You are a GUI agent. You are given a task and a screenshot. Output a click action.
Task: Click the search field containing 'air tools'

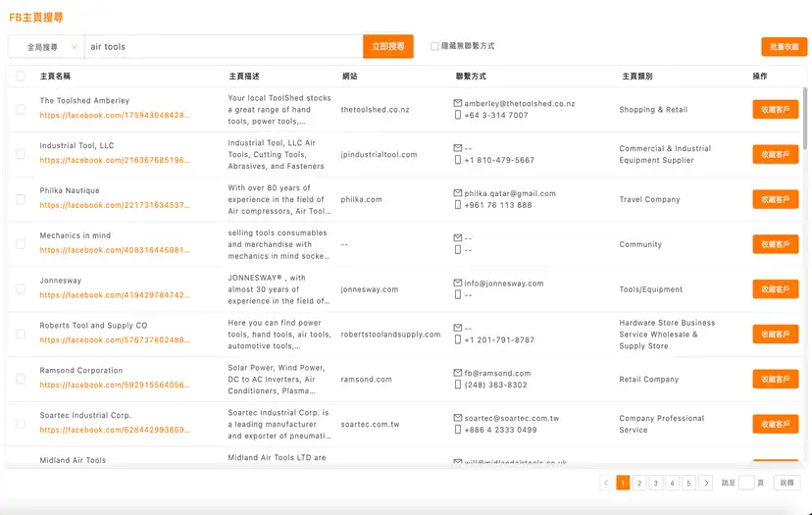click(x=224, y=47)
